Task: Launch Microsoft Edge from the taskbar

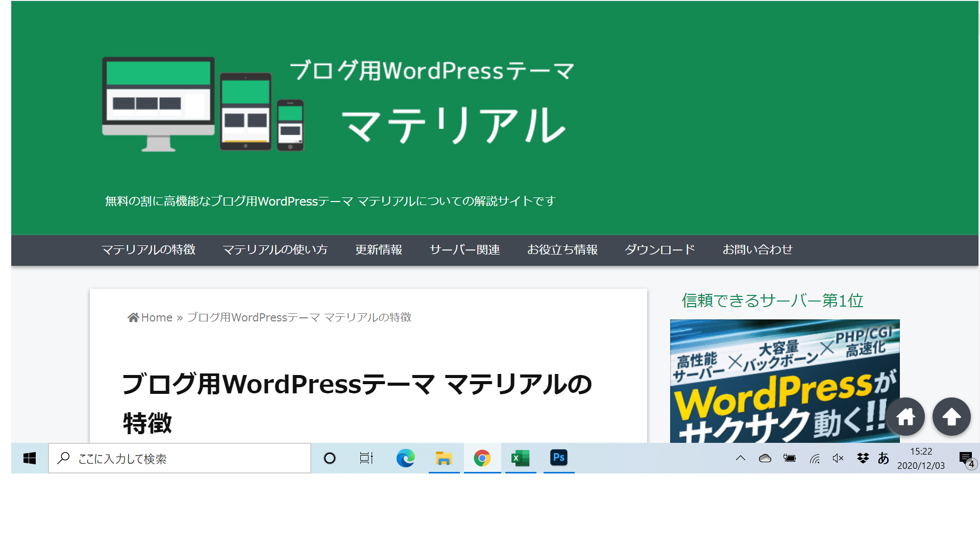Action: pyautogui.click(x=405, y=458)
